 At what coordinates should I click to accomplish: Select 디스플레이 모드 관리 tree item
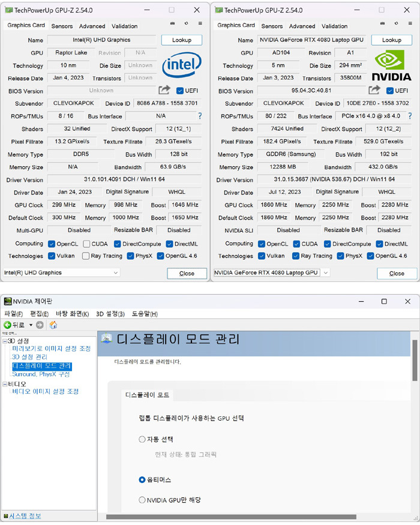42,365
